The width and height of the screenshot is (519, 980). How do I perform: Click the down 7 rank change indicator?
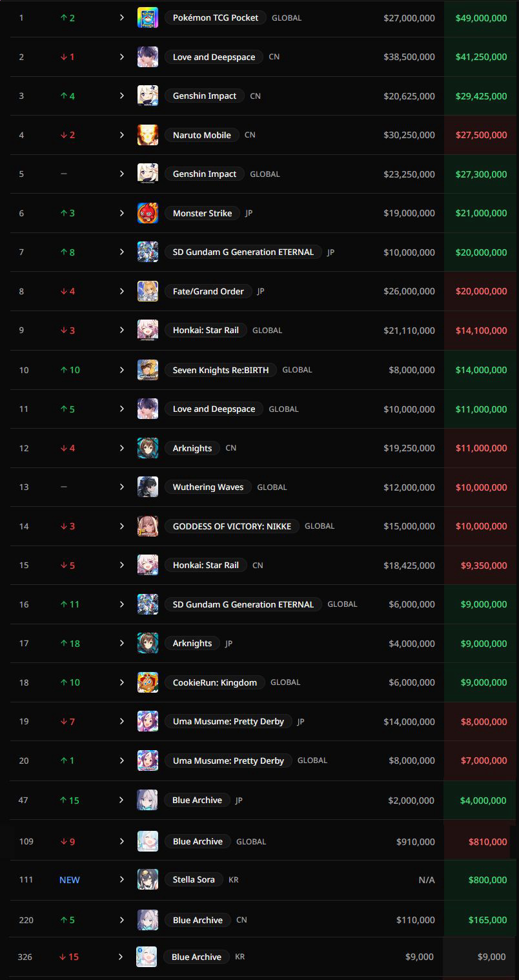click(x=68, y=721)
